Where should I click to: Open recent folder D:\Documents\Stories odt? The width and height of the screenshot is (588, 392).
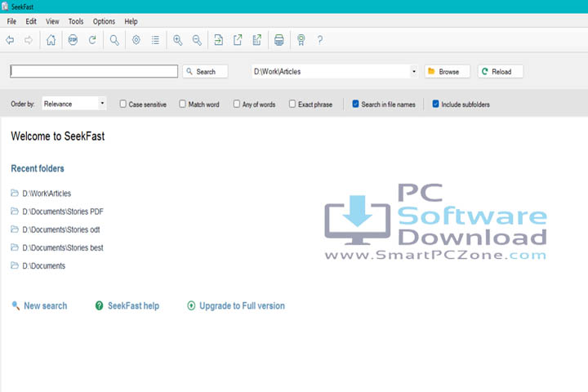pos(61,229)
